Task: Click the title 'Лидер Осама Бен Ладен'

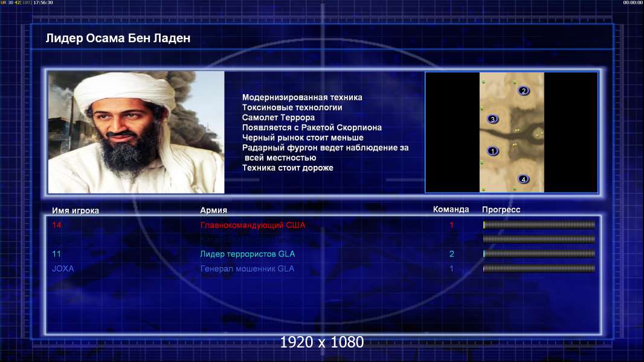Action: (x=118, y=38)
